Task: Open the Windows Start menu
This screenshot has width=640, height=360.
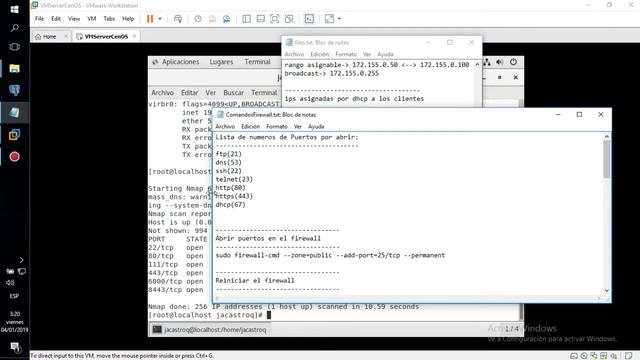Action: (14, 9)
